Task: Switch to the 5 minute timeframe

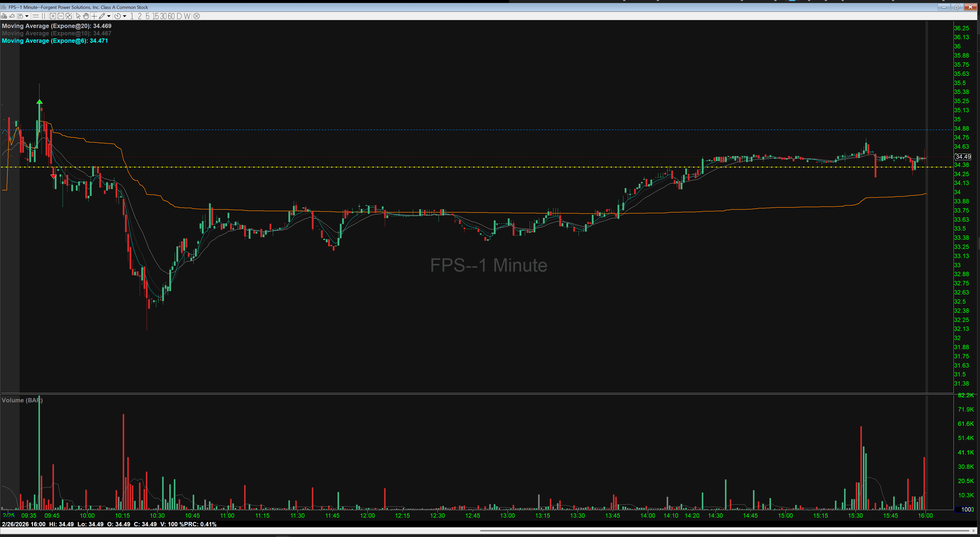Action: [x=148, y=16]
